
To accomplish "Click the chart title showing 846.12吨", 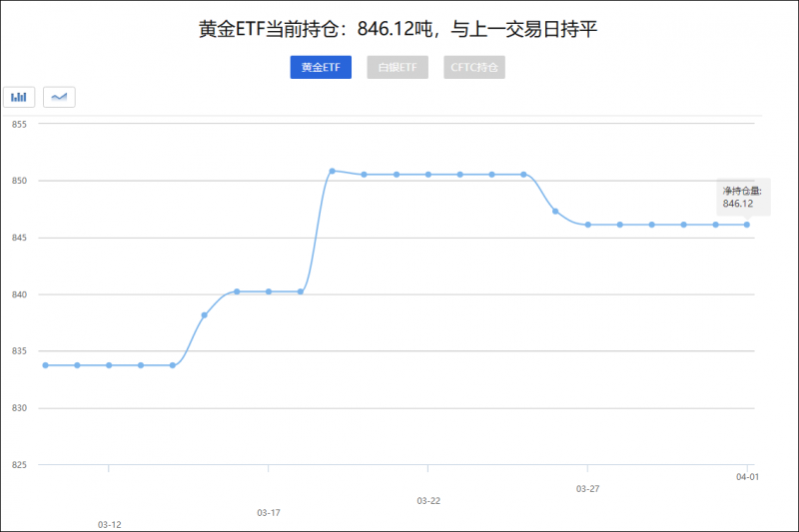I will pyautogui.click(x=399, y=30).
